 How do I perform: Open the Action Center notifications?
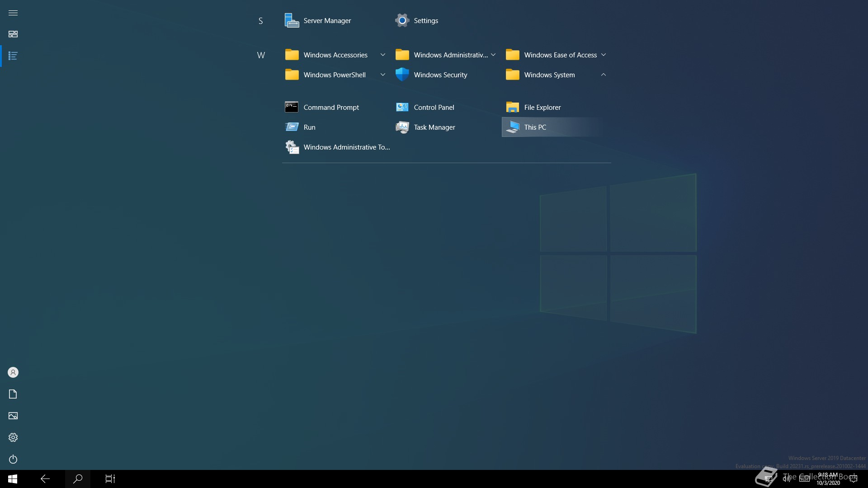854,479
